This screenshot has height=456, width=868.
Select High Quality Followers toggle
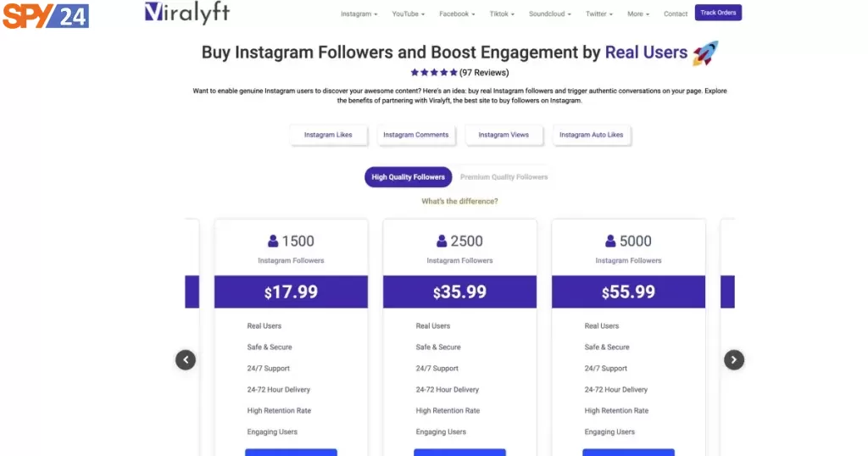[x=408, y=177]
